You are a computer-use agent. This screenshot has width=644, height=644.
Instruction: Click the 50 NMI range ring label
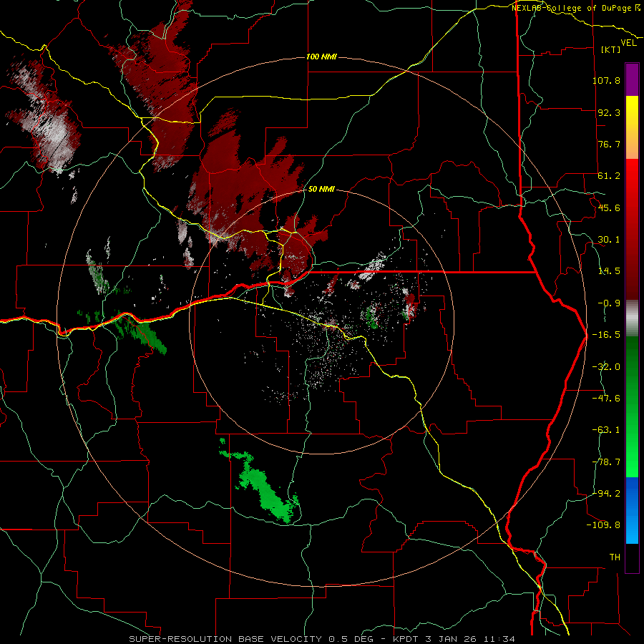click(321, 190)
